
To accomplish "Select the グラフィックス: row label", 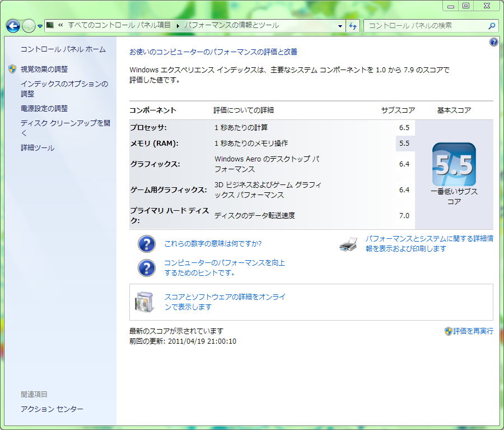I will [155, 164].
